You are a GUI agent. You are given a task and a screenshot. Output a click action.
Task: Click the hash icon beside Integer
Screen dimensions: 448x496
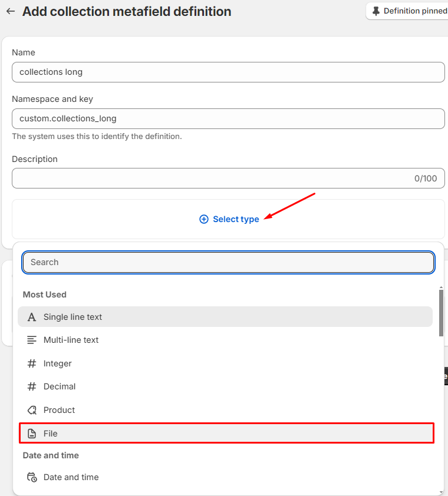coord(32,363)
